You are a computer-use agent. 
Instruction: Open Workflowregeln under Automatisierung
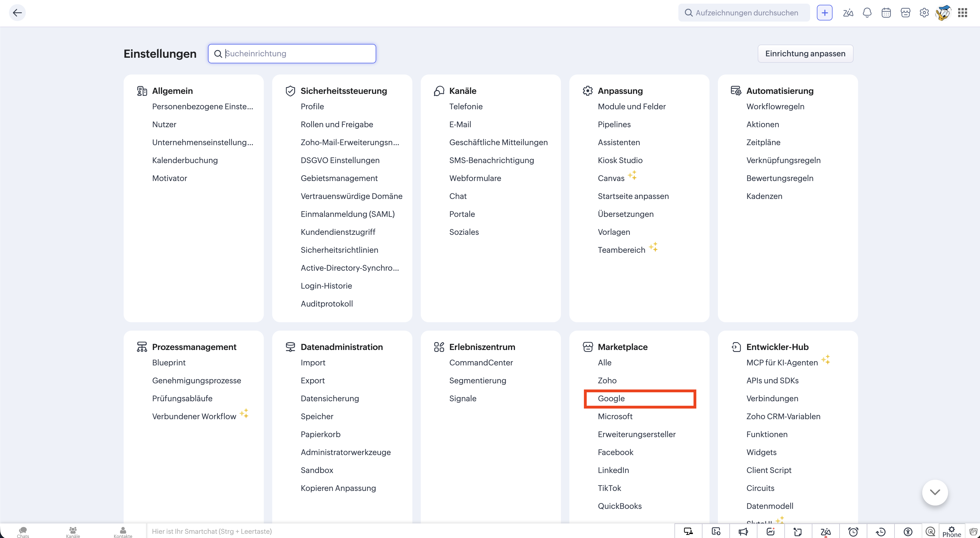(x=775, y=106)
